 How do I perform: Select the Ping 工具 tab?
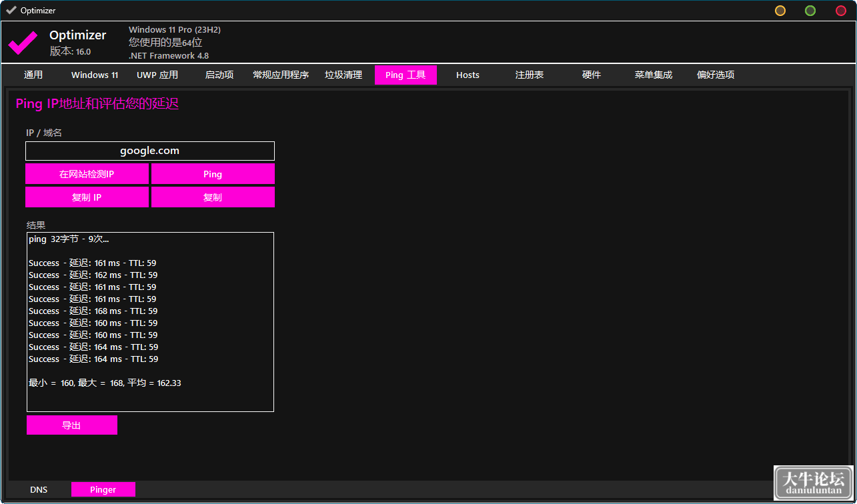(x=405, y=75)
